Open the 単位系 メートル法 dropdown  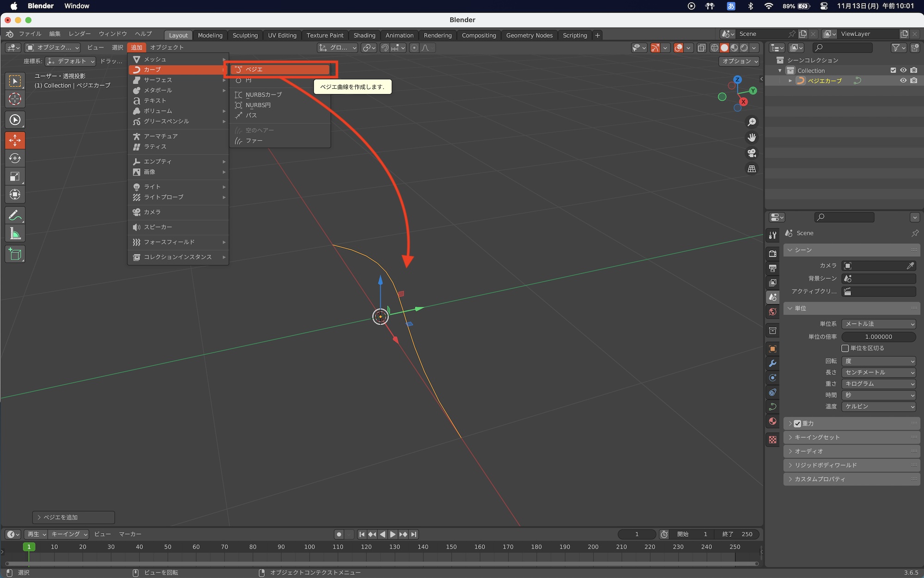tap(878, 324)
